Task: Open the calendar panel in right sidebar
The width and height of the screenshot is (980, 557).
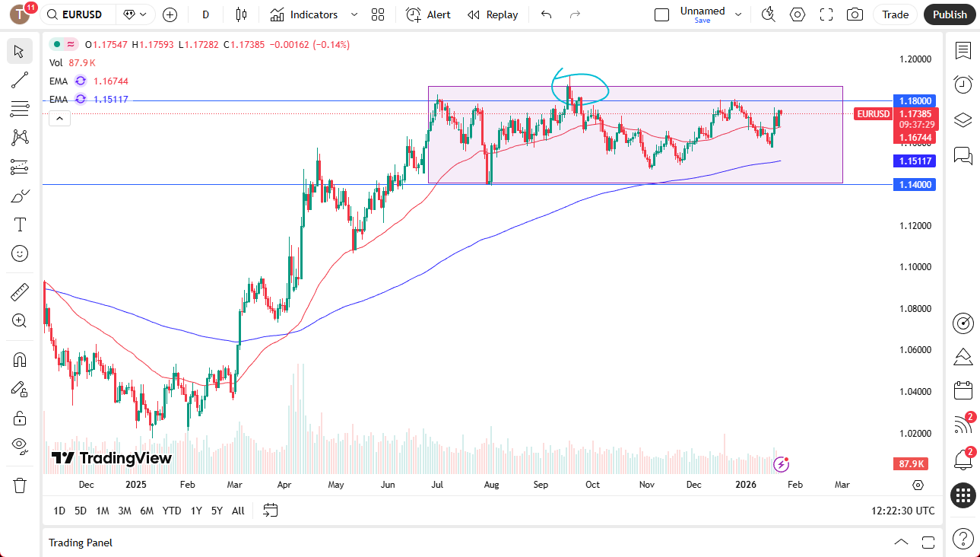Action: [x=963, y=390]
